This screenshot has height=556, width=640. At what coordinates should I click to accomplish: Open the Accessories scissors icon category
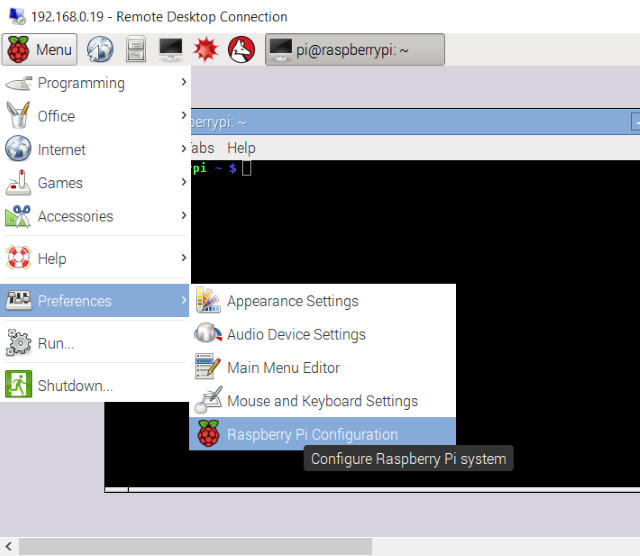pos(18,216)
